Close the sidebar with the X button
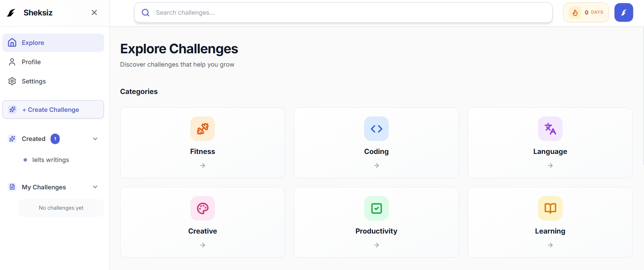The image size is (644, 270). click(x=94, y=13)
